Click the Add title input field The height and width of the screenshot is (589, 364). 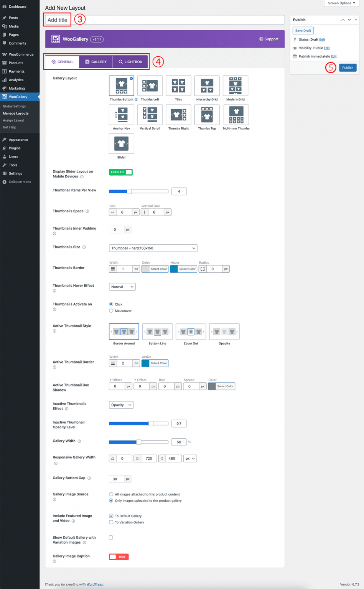tap(153, 19)
